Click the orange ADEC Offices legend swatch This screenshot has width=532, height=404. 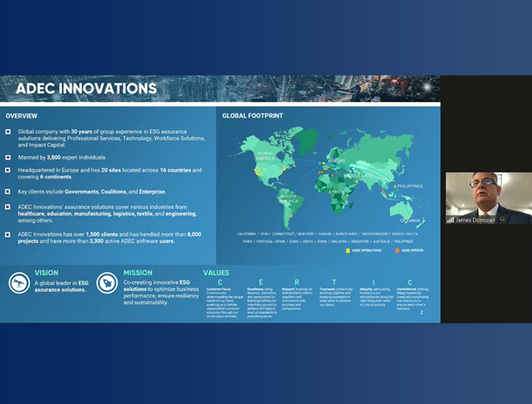397,251
